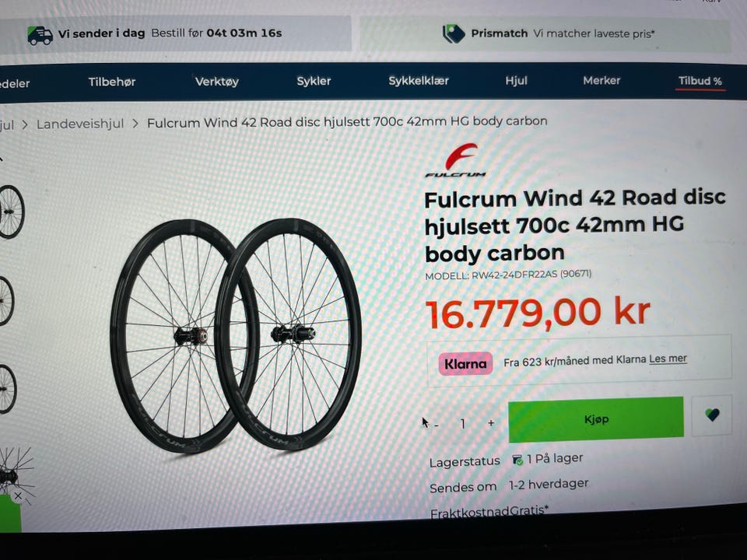Click the in-stock status icon
This screenshot has height=560, width=747.
click(517, 460)
